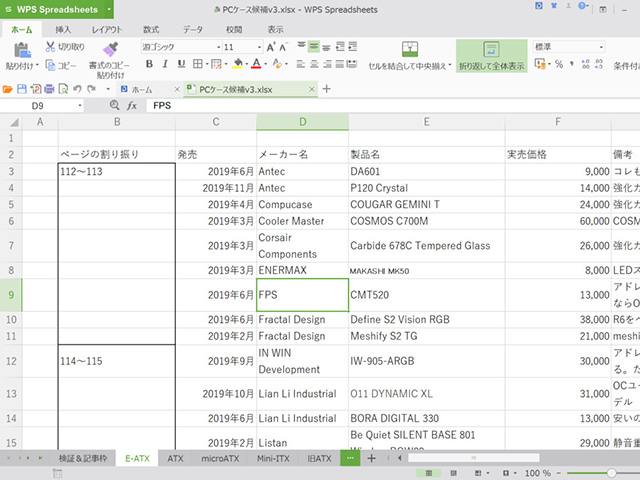Image resolution: width=640 pixels, height=480 pixels.
Task: Adjust the zoom slider handle
Action: tap(611, 473)
